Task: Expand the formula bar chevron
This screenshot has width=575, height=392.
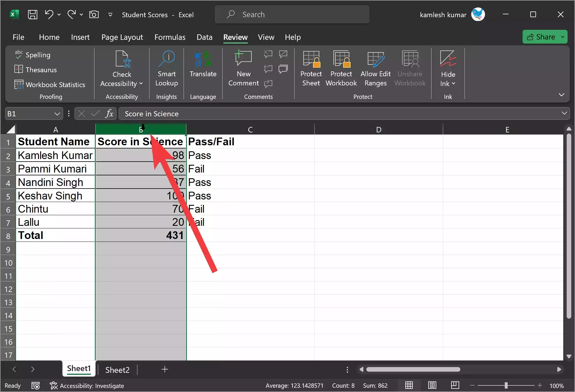Action: click(x=564, y=113)
